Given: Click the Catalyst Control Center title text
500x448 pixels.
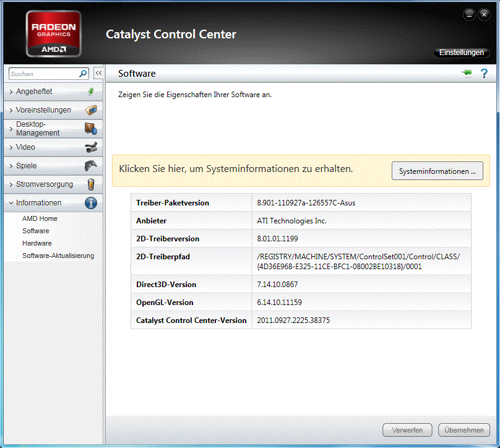Looking at the screenshot, I should pyautogui.click(x=171, y=35).
